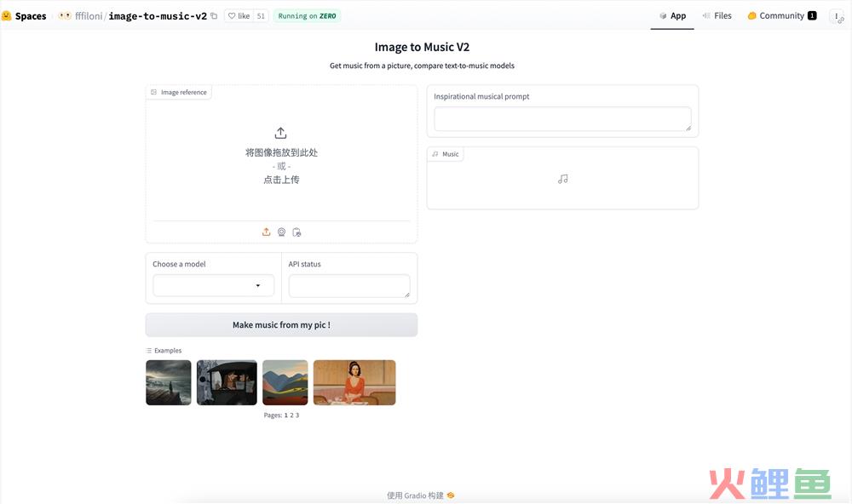This screenshot has width=852, height=504.
Task: Select the webcam source icon
Action: click(281, 232)
